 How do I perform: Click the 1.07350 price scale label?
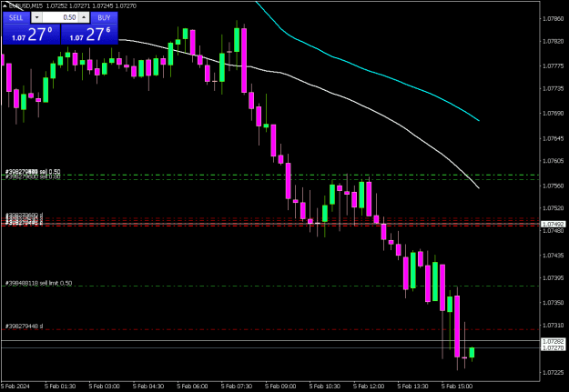tap(553, 303)
